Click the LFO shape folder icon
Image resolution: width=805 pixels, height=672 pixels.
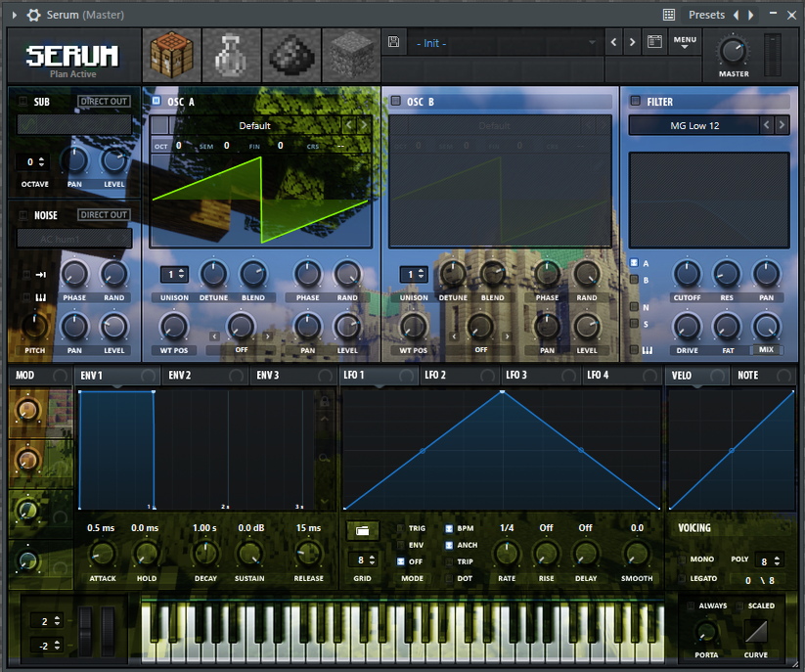point(362,530)
